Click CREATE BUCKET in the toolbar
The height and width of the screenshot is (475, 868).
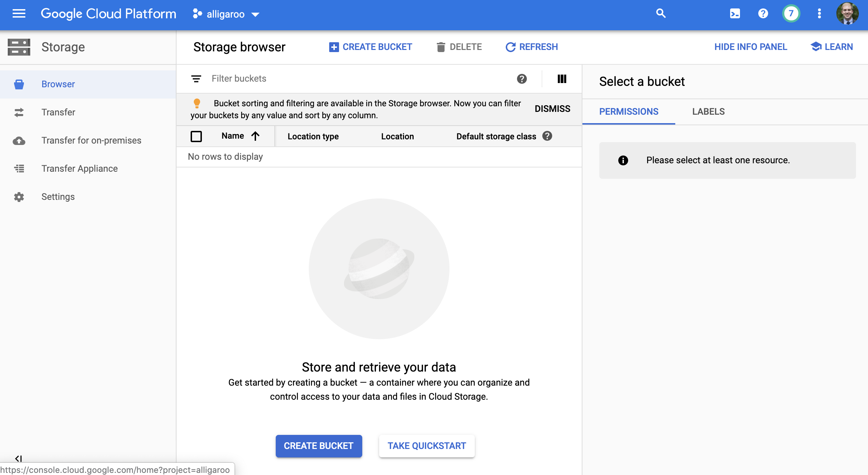[370, 47]
